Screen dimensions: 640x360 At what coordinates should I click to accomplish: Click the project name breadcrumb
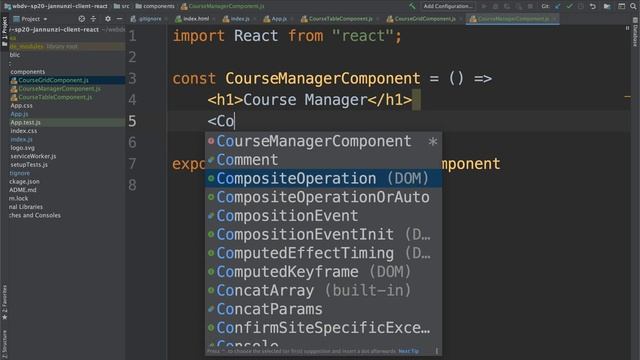click(56, 6)
